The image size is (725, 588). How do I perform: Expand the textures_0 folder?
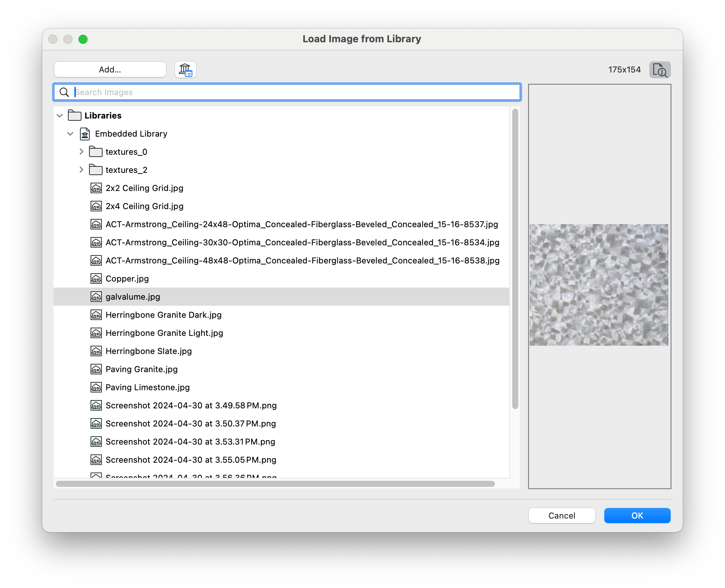pyautogui.click(x=81, y=152)
